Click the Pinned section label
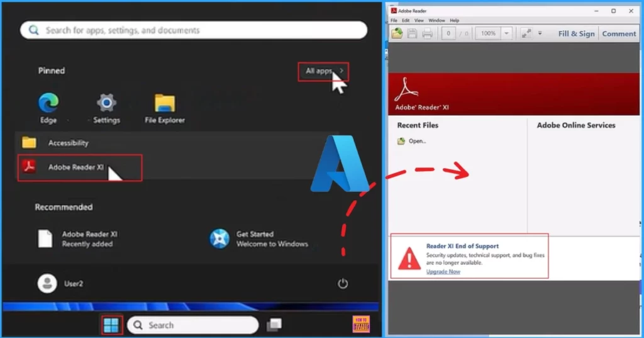The height and width of the screenshot is (338, 644). tap(52, 70)
